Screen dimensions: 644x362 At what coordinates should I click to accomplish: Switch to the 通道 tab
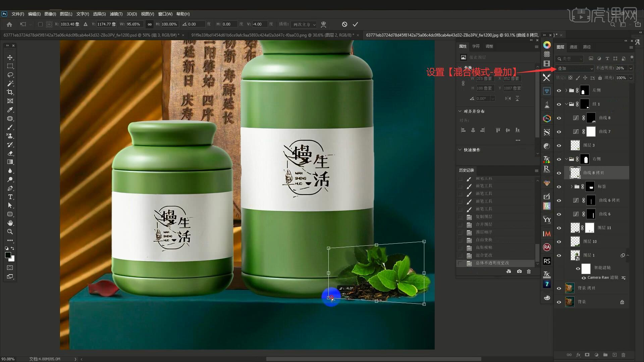(x=574, y=47)
